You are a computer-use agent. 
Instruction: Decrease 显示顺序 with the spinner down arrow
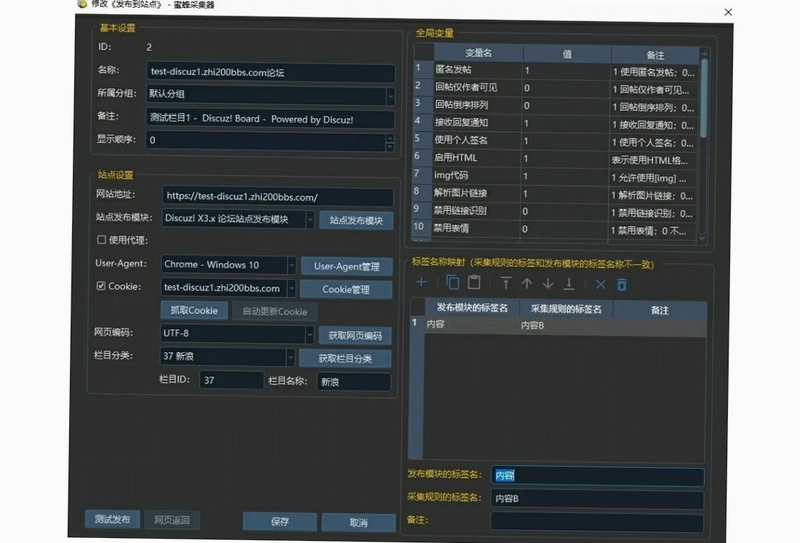point(390,146)
